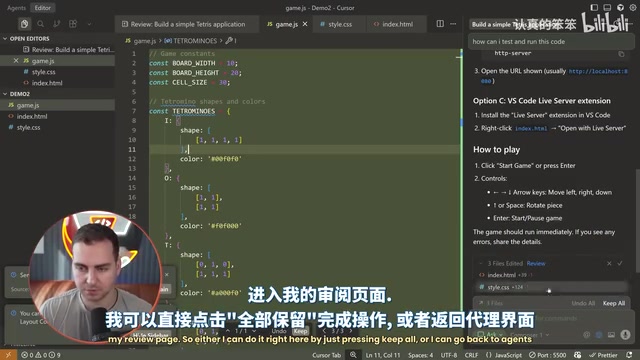Open the Ask mode dropdown in the chat input
Screen dimensions: 640x360
coord(490,335)
